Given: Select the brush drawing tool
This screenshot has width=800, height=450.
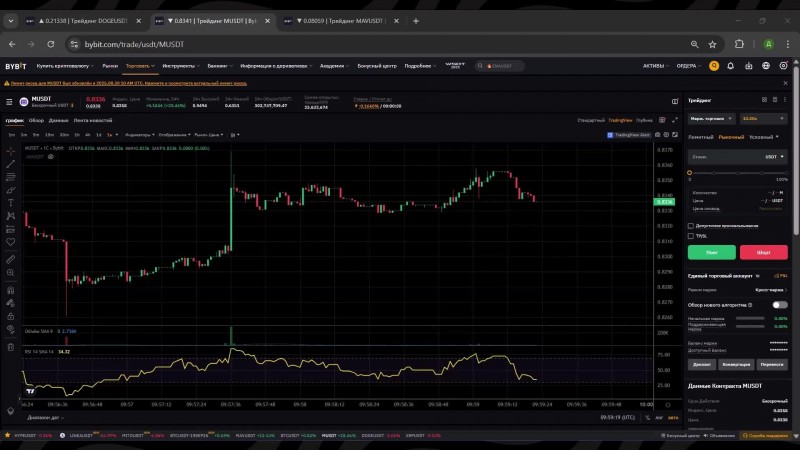Looking at the screenshot, I should point(11,189).
